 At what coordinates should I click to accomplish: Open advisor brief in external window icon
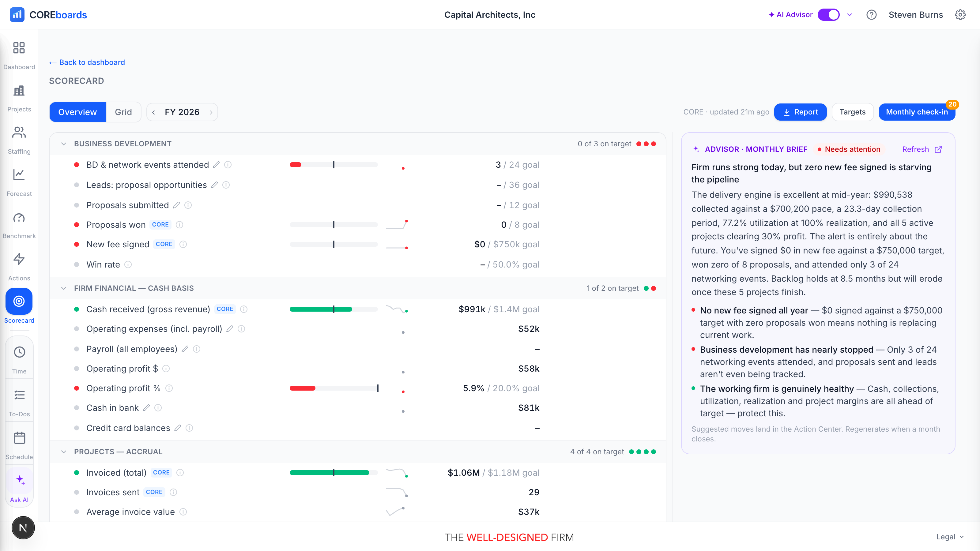pyautogui.click(x=939, y=149)
